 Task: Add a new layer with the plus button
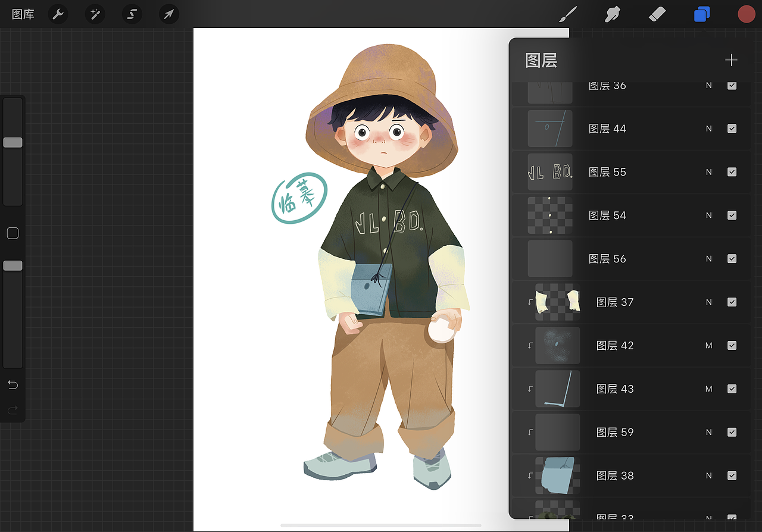click(731, 60)
